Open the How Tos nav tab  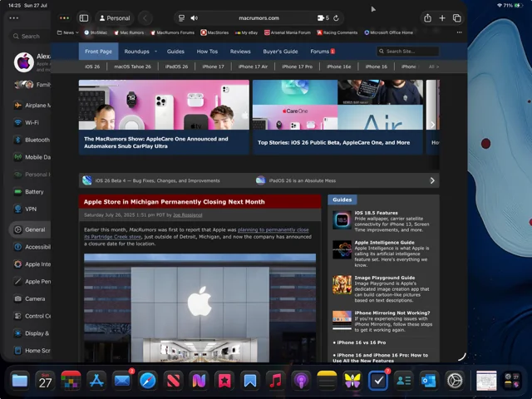tap(207, 52)
